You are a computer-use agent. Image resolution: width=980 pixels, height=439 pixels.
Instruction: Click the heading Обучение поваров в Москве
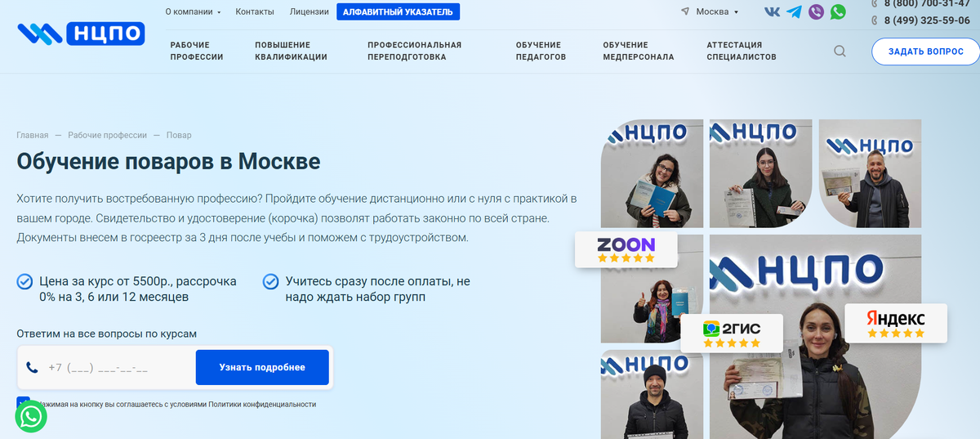(x=169, y=160)
